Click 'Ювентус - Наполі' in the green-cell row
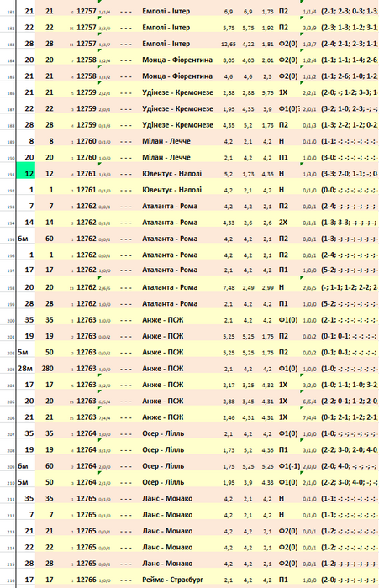The width and height of the screenshot is (379, 588). coord(172,174)
